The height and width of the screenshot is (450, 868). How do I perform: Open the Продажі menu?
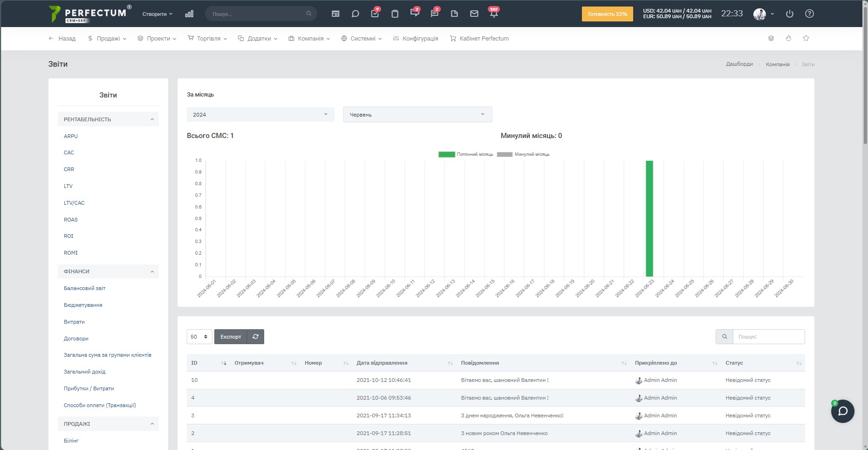(107, 39)
